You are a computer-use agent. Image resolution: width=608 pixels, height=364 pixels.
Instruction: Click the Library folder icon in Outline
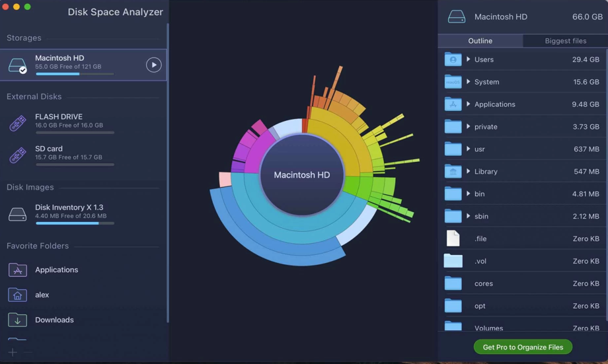(453, 171)
